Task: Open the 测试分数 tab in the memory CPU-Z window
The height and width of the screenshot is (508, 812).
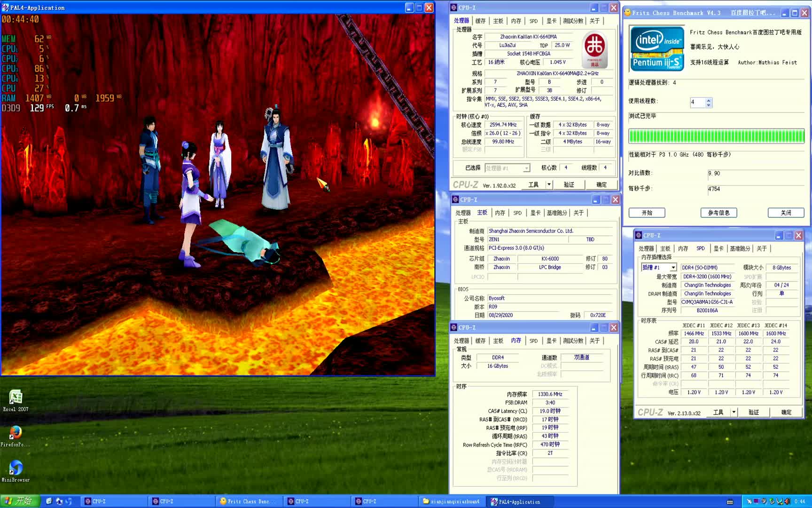Action: coord(573,341)
